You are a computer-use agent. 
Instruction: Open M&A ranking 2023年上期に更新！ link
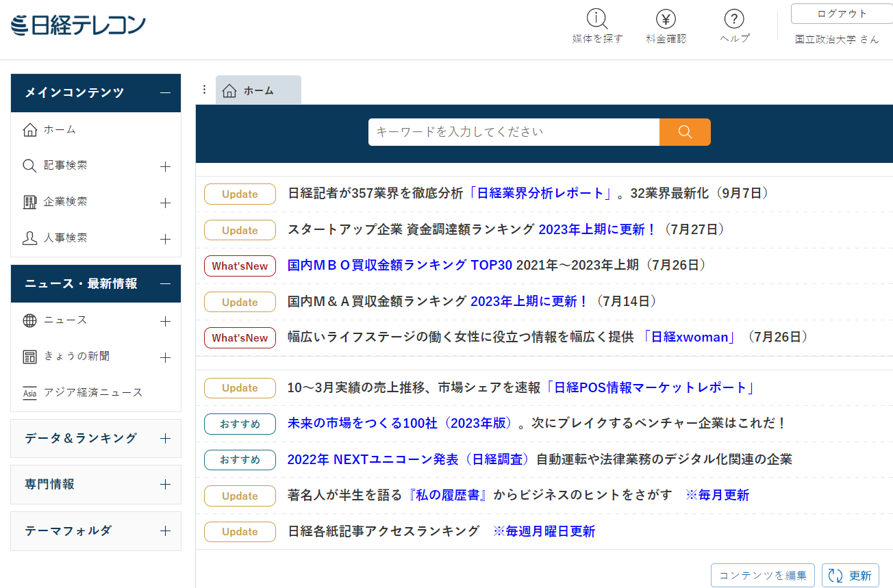click(529, 301)
